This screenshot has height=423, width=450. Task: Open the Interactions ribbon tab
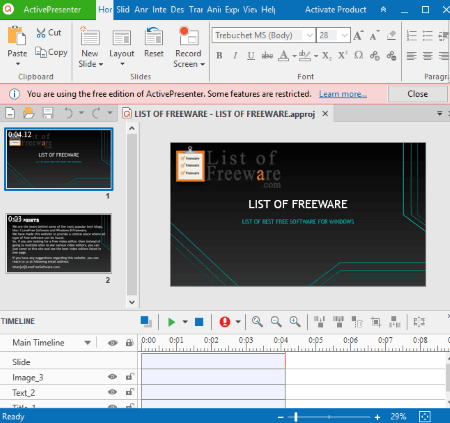[x=159, y=10]
